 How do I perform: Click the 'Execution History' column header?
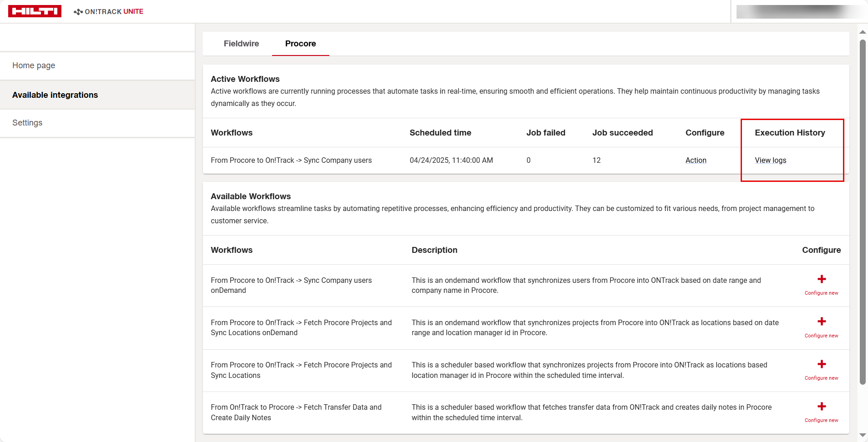[790, 133]
